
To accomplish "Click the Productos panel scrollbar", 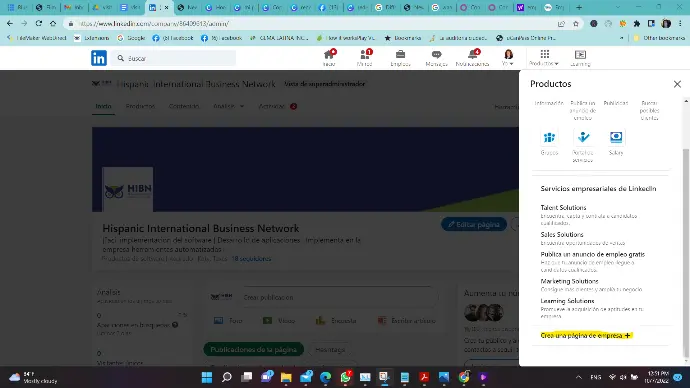I will point(686,253).
